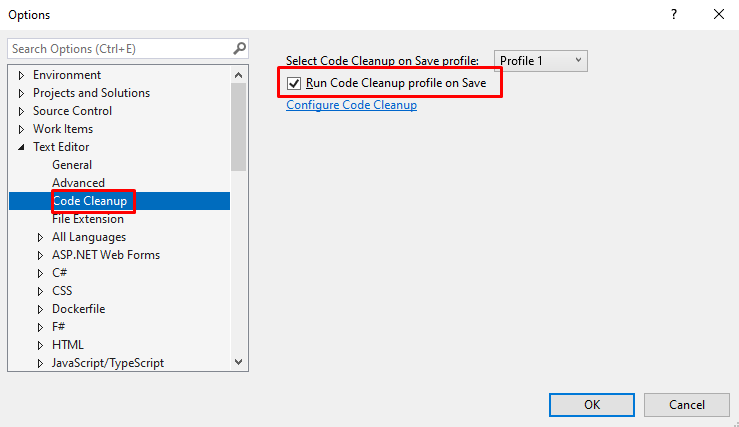Viewport: 739px width, 427px height.
Task: Expand the Dockerfile node
Action: click(x=41, y=309)
